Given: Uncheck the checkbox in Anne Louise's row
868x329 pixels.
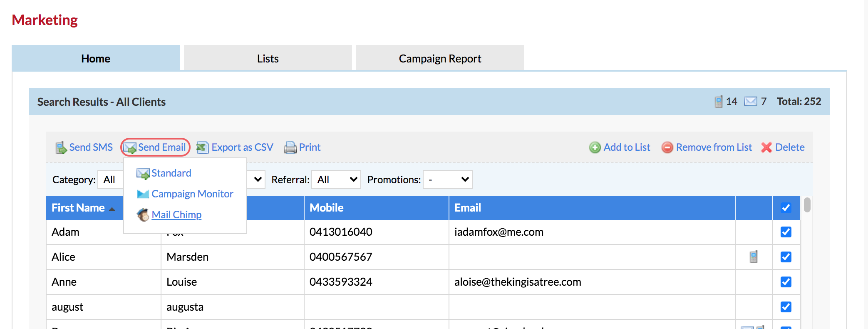Looking at the screenshot, I should (786, 282).
